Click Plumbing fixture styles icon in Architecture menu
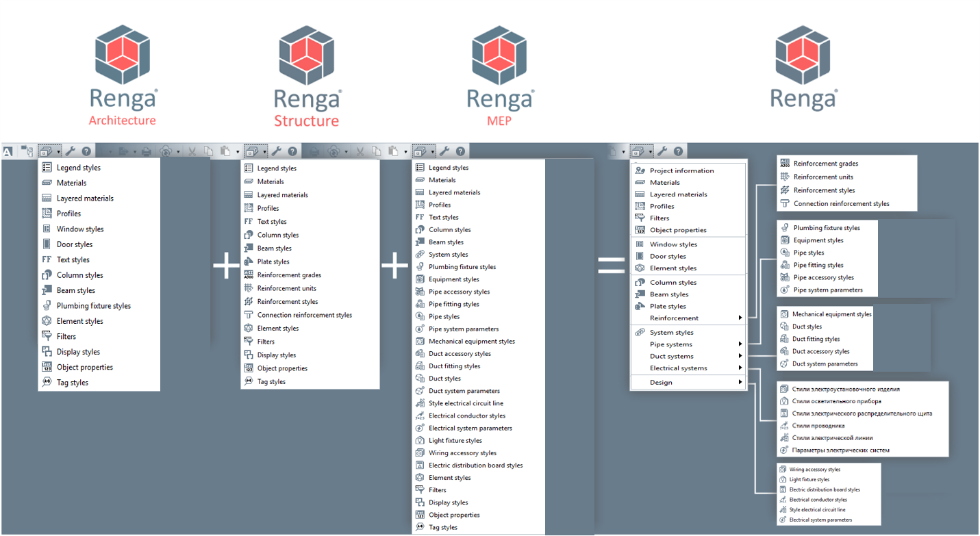 [x=47, y=306]
